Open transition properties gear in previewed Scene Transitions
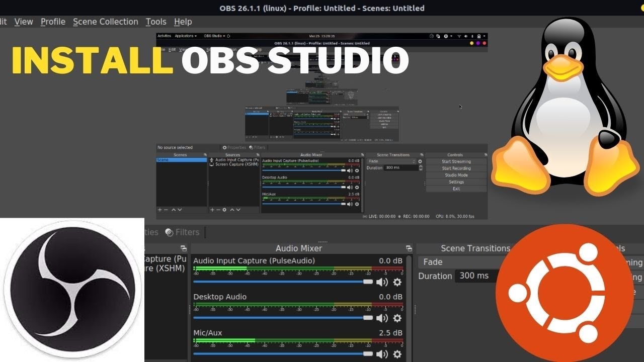Screen dimensions: 644x362 420,161
